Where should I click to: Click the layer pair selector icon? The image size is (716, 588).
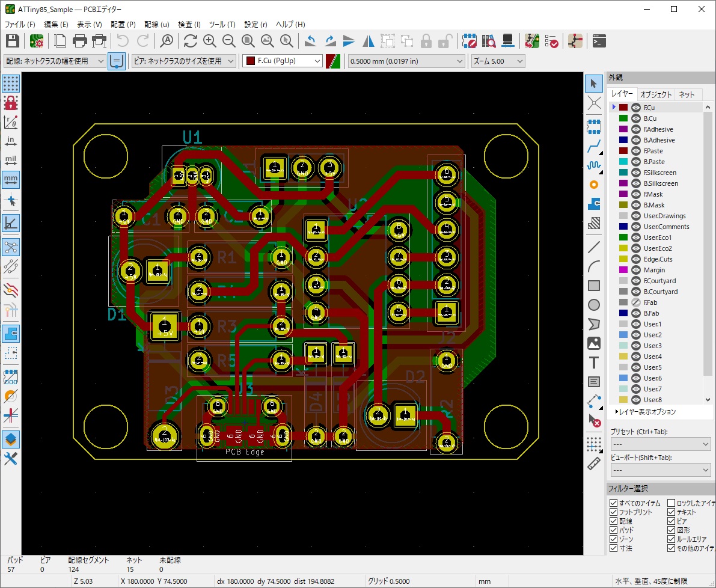click(x=333, y=61)
